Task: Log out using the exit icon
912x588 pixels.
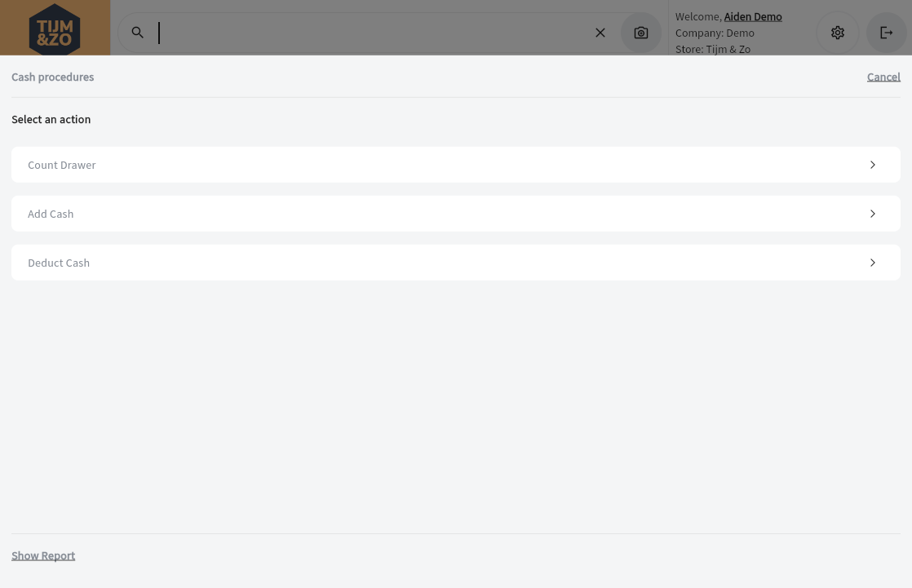Action: [887, 33]
